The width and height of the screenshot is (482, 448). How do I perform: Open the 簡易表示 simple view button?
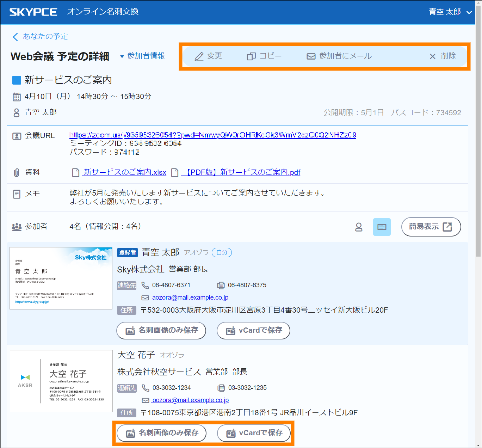(431, 227)
